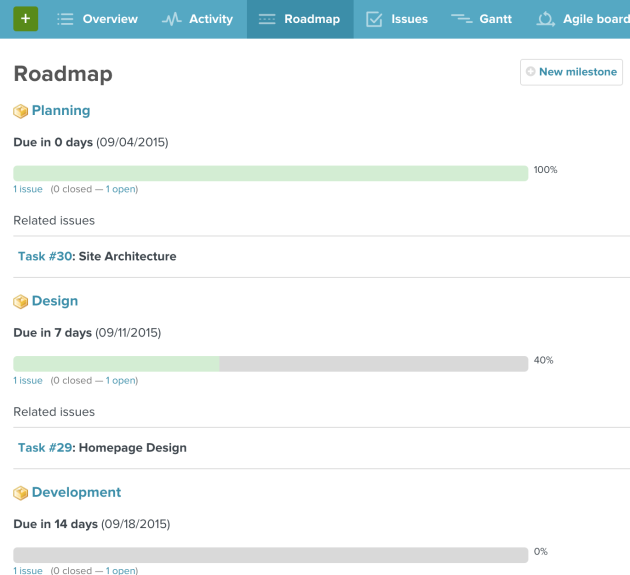Click the Design milestone package icon
Image resolution: width=630 pixels, height=575 pixels.
coord(20,302)
